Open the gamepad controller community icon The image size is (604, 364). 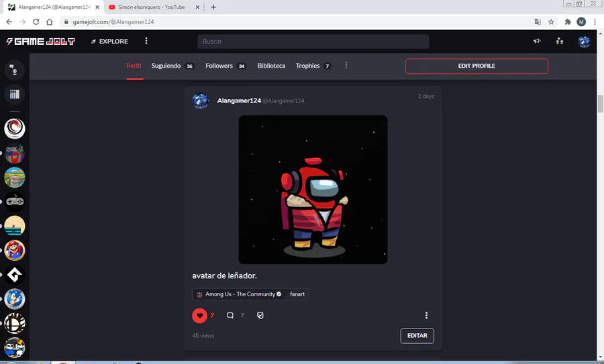tap(15, 202)
